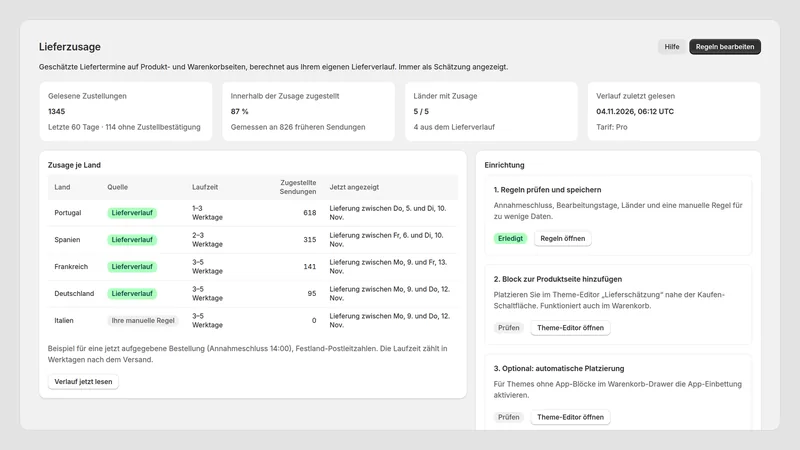Select Lieferverlauf badge in Frankreich row
Screen dimensions: 800x450
pos(132,267)
